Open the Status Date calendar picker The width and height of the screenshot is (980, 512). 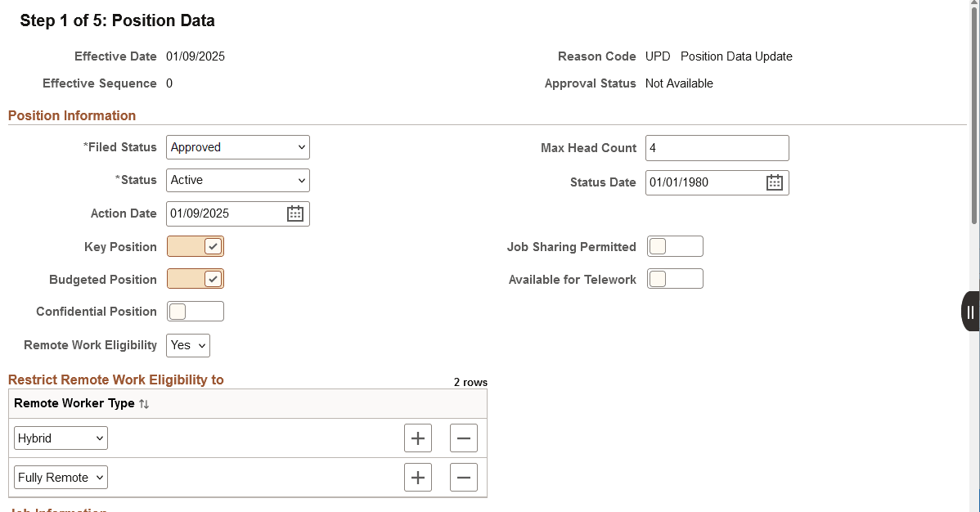click(774, 182)
